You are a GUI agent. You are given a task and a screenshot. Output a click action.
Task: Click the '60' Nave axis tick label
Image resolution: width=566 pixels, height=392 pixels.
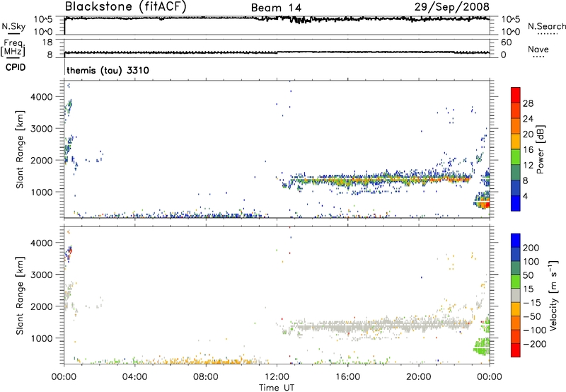coord(506,42)
